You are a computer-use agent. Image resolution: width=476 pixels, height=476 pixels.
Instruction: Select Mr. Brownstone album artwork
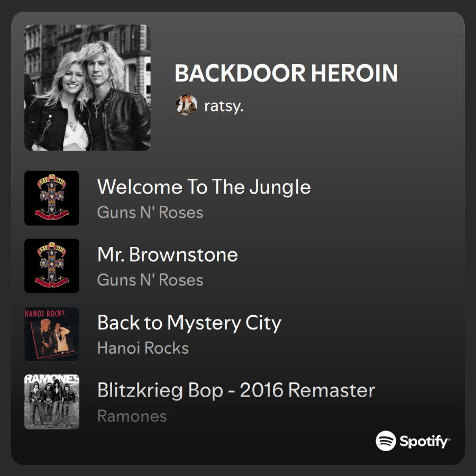click(x=52, y=266)
